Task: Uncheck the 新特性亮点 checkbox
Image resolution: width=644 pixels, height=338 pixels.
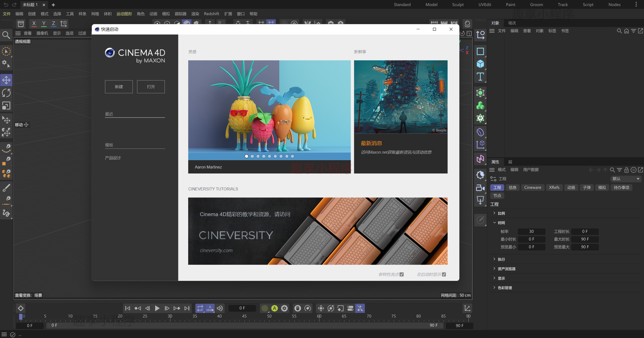Action: pos(402,274)
